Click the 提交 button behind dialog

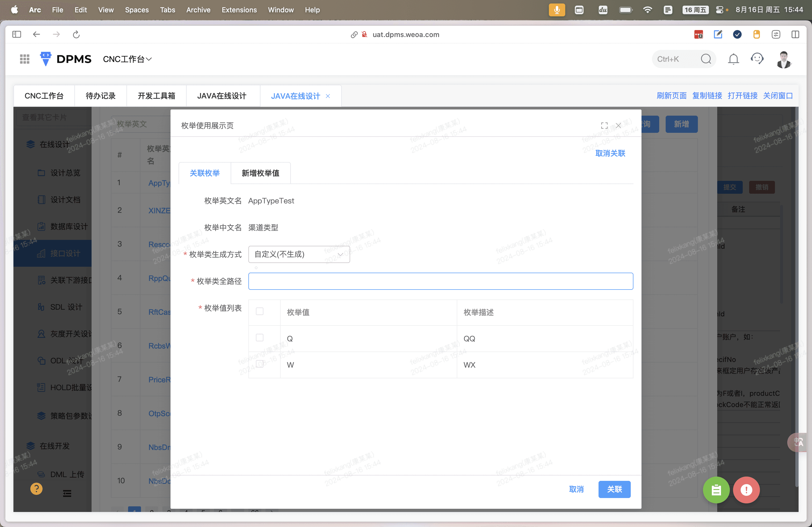point(730,187)
